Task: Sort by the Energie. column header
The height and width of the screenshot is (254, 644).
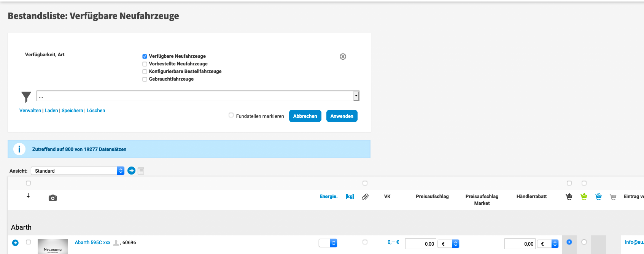Action: pos(328,197)
